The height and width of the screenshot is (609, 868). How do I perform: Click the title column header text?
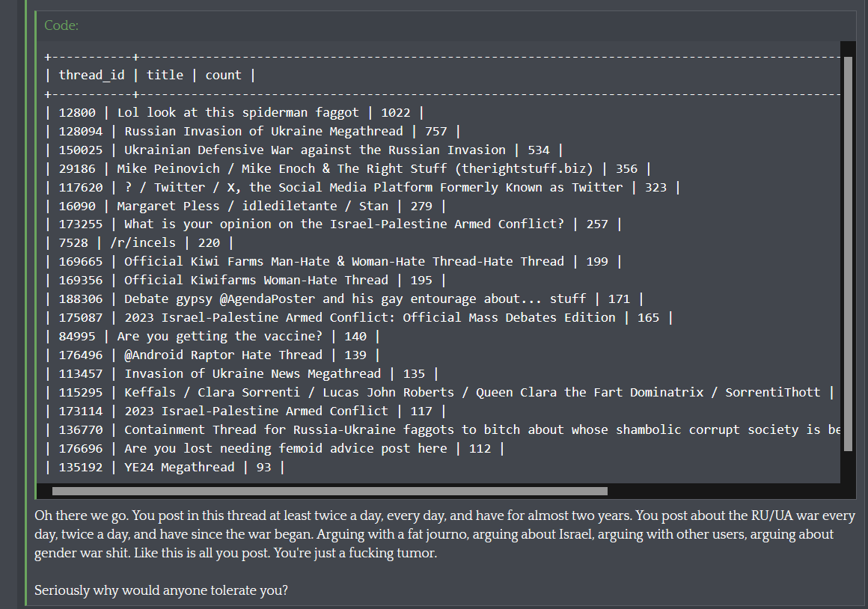tap(165, 75)
